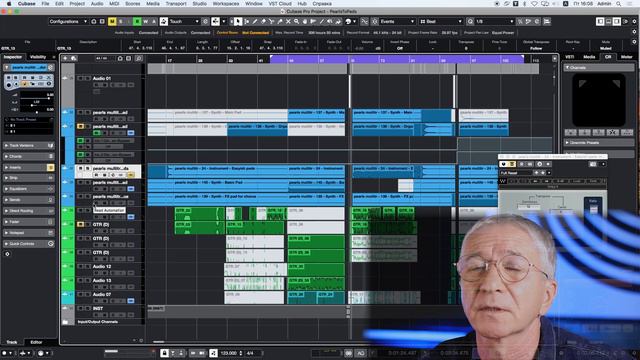
Task: Open the MIDI menu
Action: pyautogui.click(x=114, y=4)
